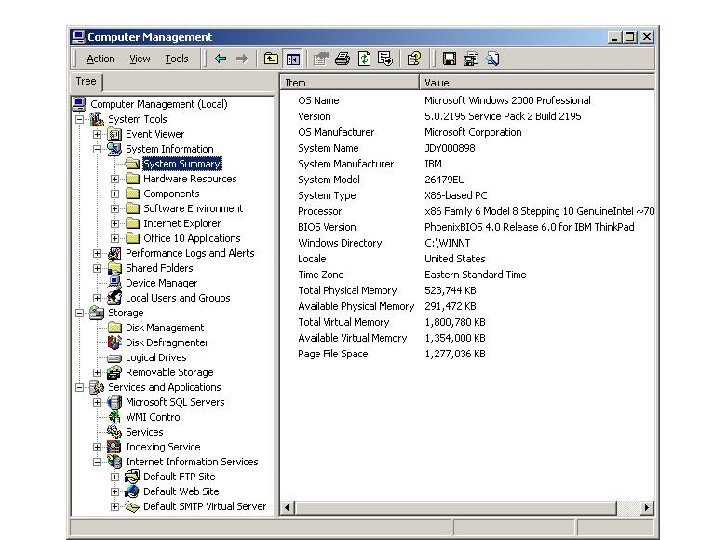
Task: Expand the Hardware Resources folder
Action: 115,179
